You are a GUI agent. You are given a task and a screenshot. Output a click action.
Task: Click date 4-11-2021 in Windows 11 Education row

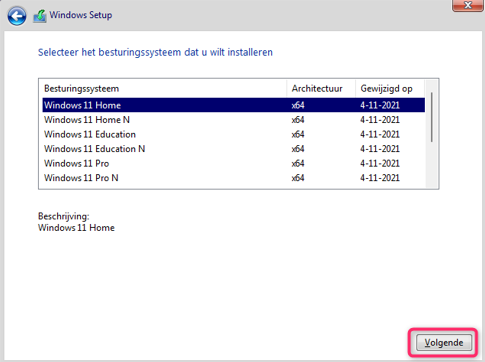tap(380, 134)
